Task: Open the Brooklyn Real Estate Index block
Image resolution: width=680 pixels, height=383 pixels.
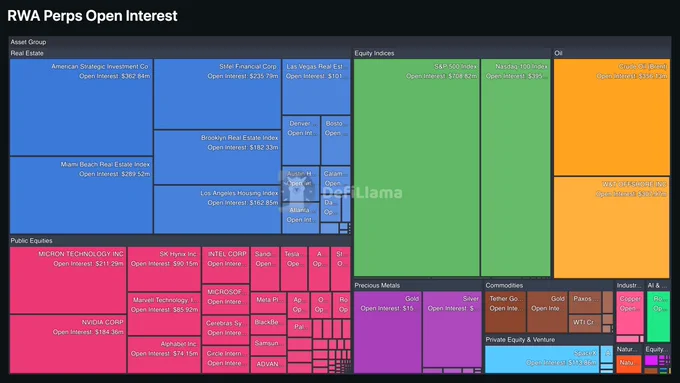Action: (x=217, y=157)
